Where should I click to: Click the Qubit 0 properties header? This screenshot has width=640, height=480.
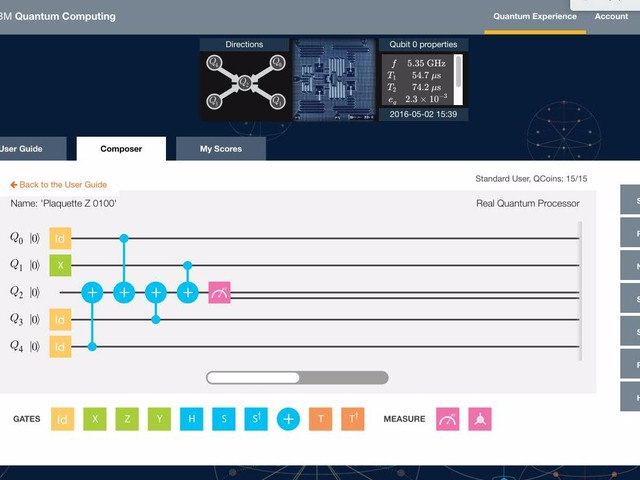click(423, 44)
